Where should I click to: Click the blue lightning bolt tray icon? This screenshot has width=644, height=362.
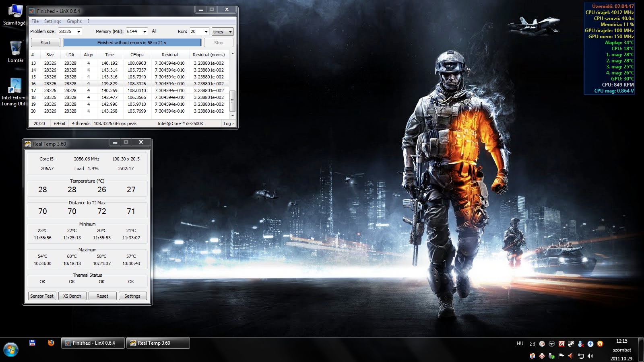[x=590, y=344]
